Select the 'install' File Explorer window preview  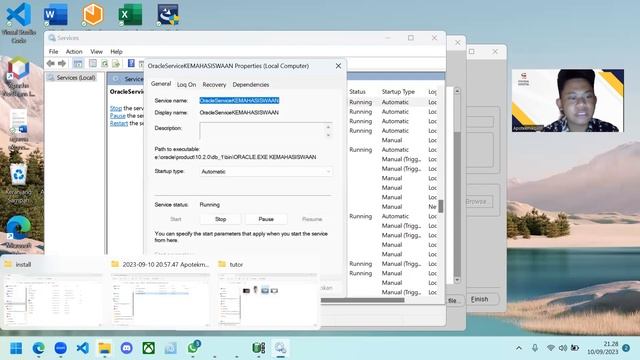(53, 293)
